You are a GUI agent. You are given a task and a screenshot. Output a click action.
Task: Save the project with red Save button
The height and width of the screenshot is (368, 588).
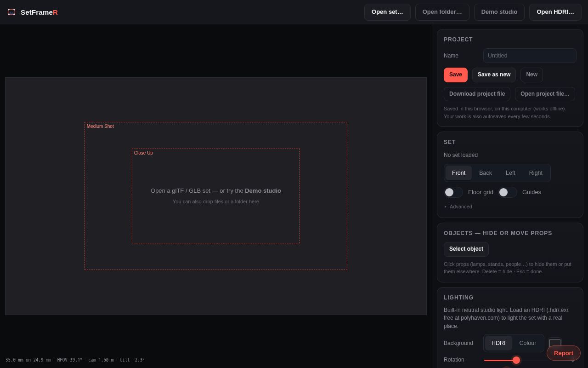pos(455,75)
